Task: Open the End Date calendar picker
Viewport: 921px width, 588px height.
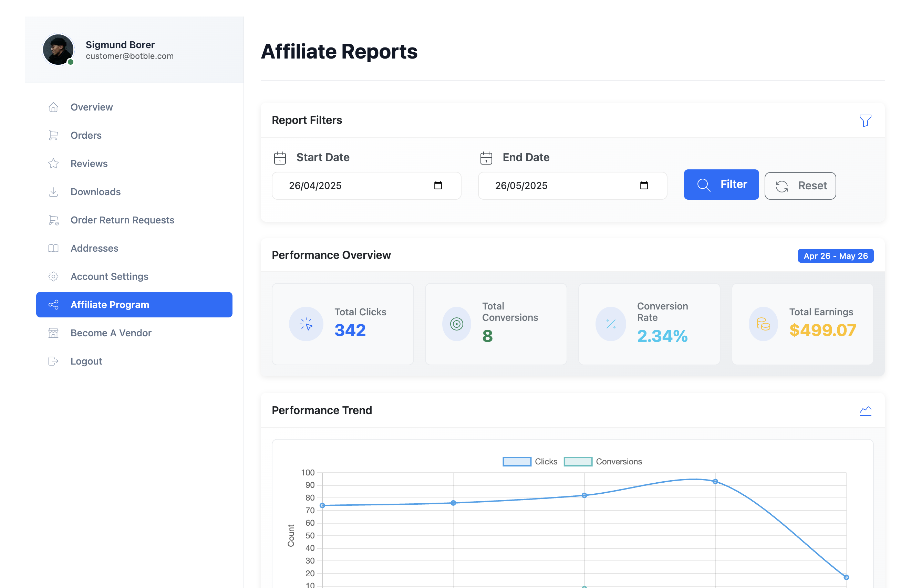Action: pos(644,186)
